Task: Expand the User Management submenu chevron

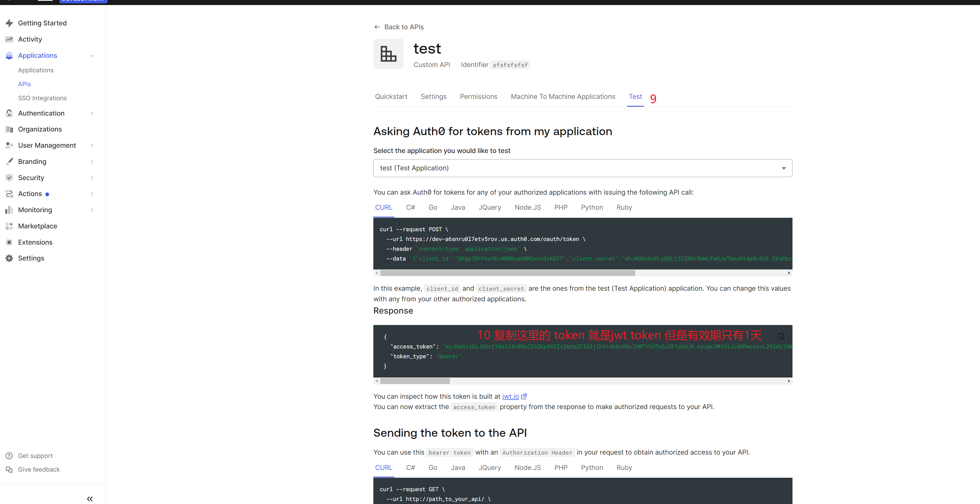Action: (92, 145)
